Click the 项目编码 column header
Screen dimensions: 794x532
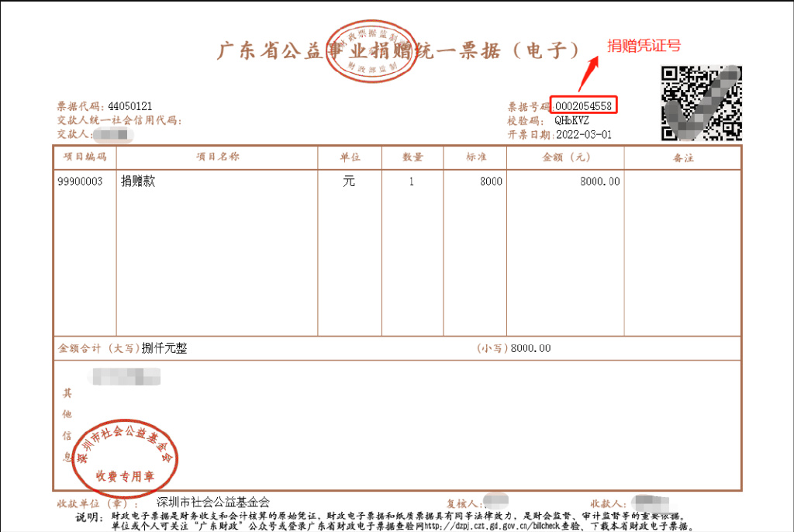85,157
